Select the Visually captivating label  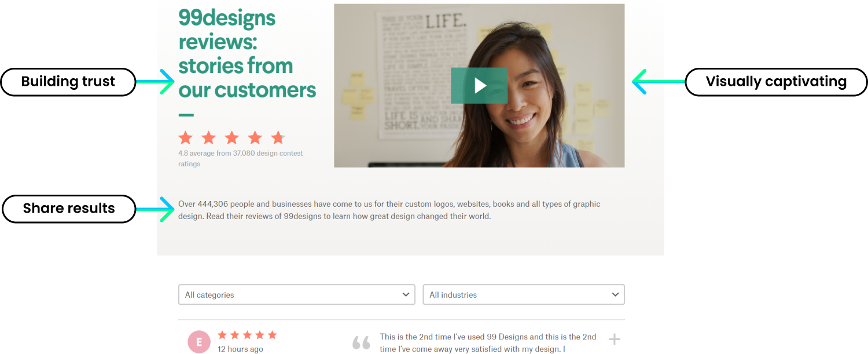tap(776, 82)
